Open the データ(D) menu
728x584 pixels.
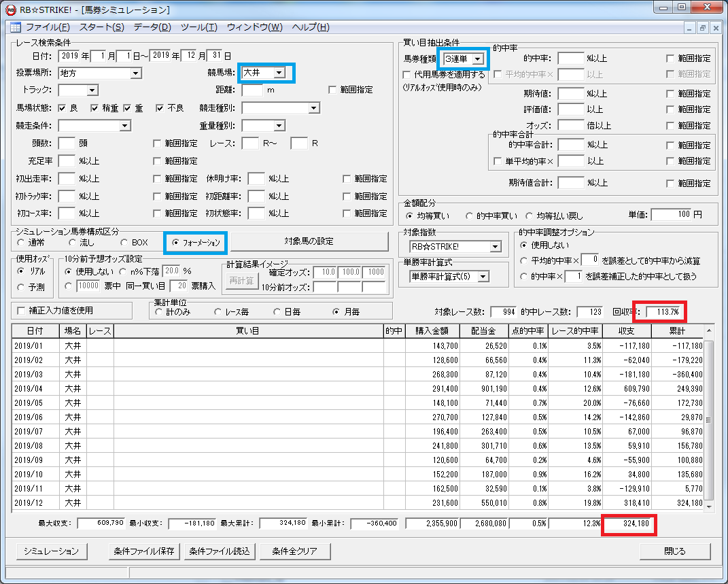(x=153, y=27)
